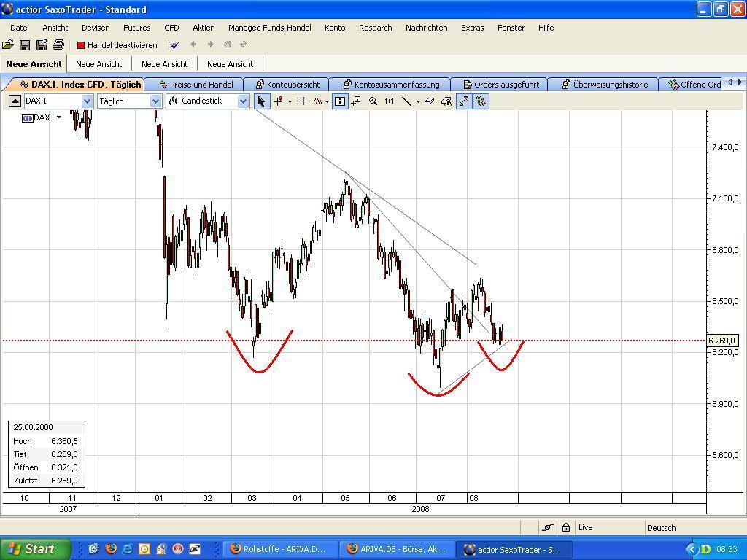Open the Futures menu
Viewport: 747px width, 560px height.
136,28
